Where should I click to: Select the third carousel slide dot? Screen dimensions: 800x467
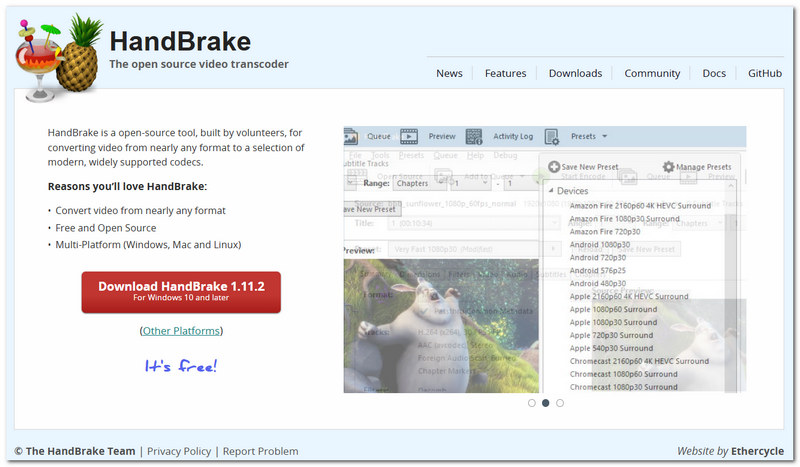[x=560, y=403]
